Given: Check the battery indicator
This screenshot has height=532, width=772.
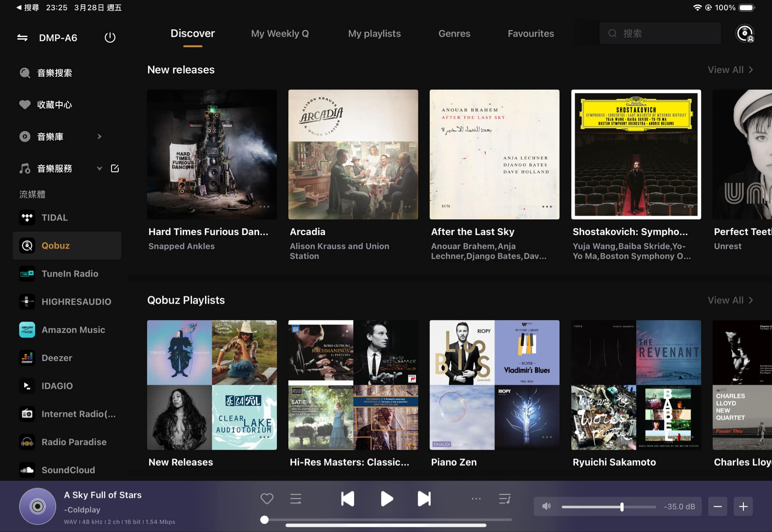Looking at the screenshot, I should (747, 8).
